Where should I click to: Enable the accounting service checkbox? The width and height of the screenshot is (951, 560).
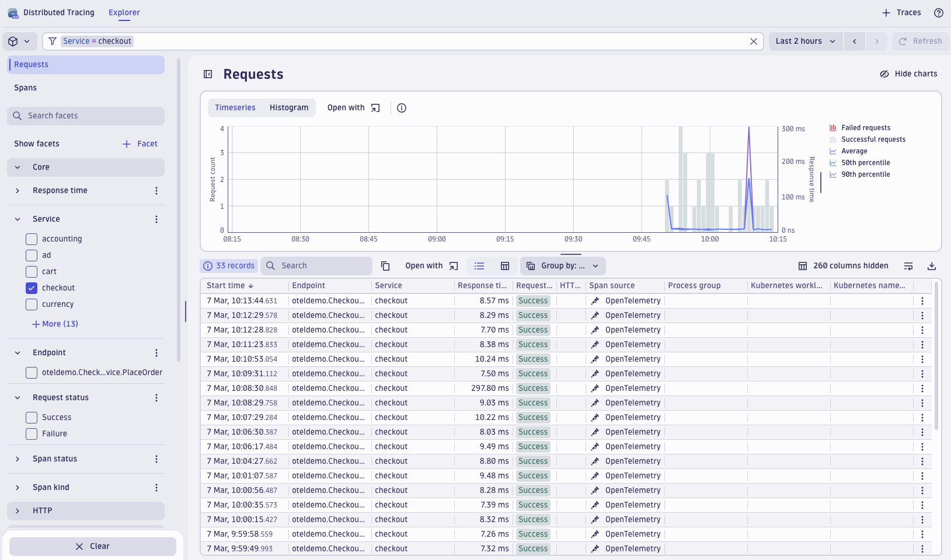coord(31,239)
